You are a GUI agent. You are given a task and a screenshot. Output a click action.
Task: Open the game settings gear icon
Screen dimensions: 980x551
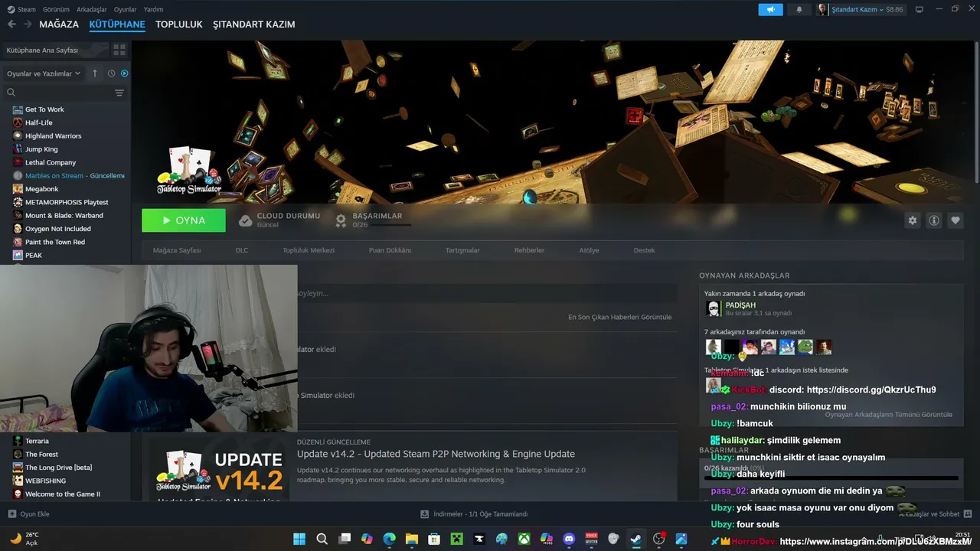(x=913, y=220)
